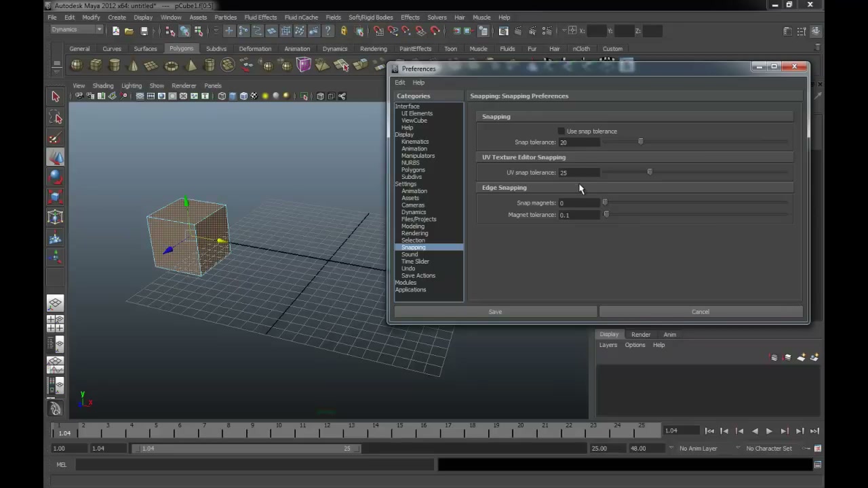Image resolution: width=868 pixels, height=488 pixels.
Task: Click the Snap tolerance slider handle
Action: (640, 142)
